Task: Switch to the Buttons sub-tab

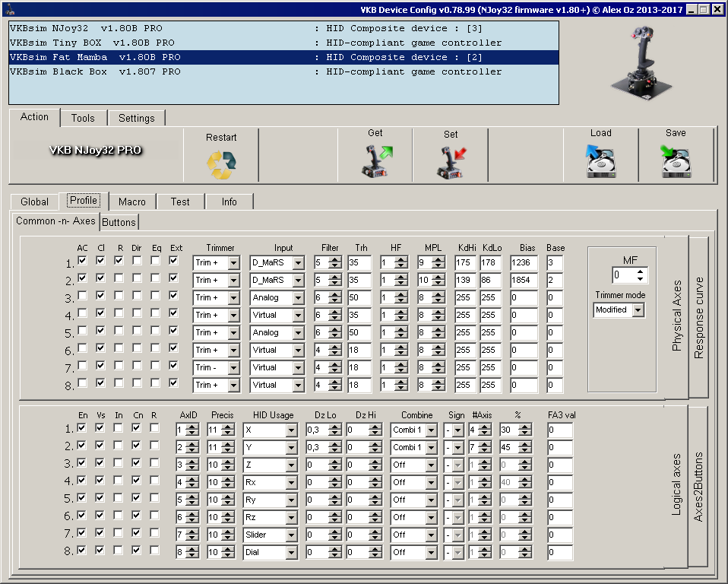Action: 119,222
